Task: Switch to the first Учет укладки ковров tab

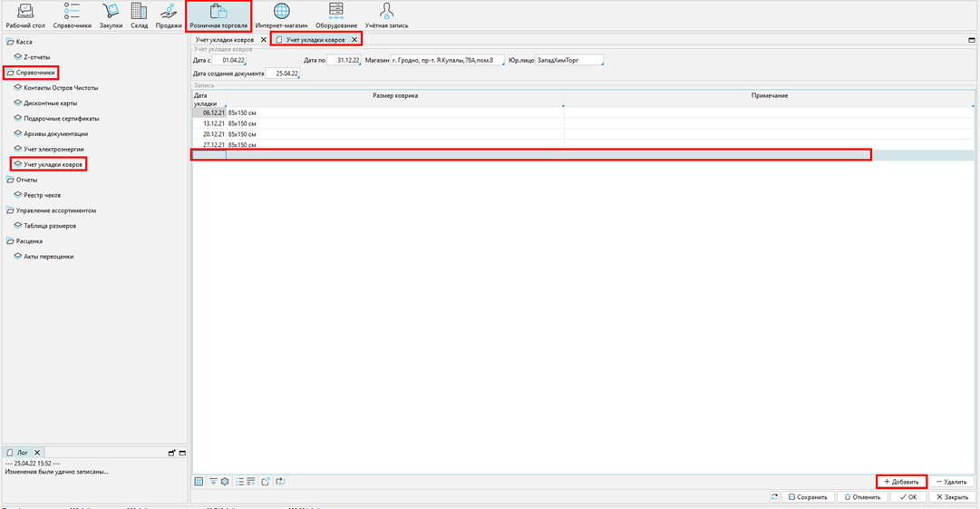Action: pos(225,40)
